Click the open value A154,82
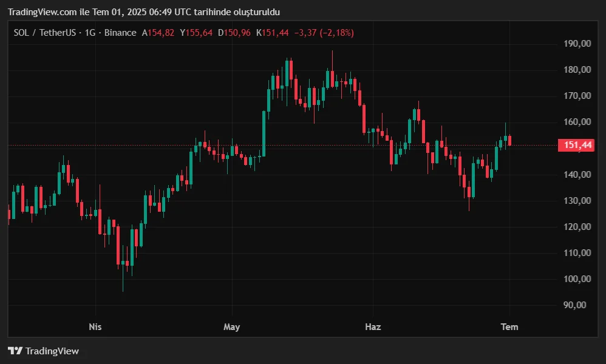The width and height of the screenshot is (606, 364). (x=158, y=33)
